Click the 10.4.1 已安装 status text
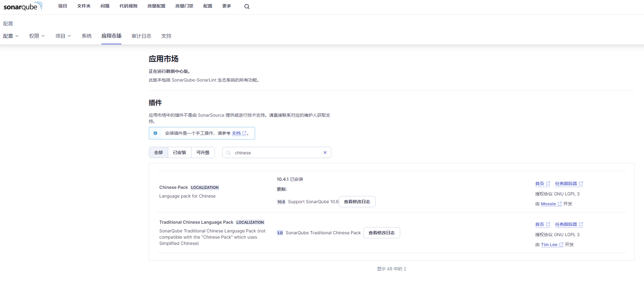644x285 pixels. click(x=290, y=179)
